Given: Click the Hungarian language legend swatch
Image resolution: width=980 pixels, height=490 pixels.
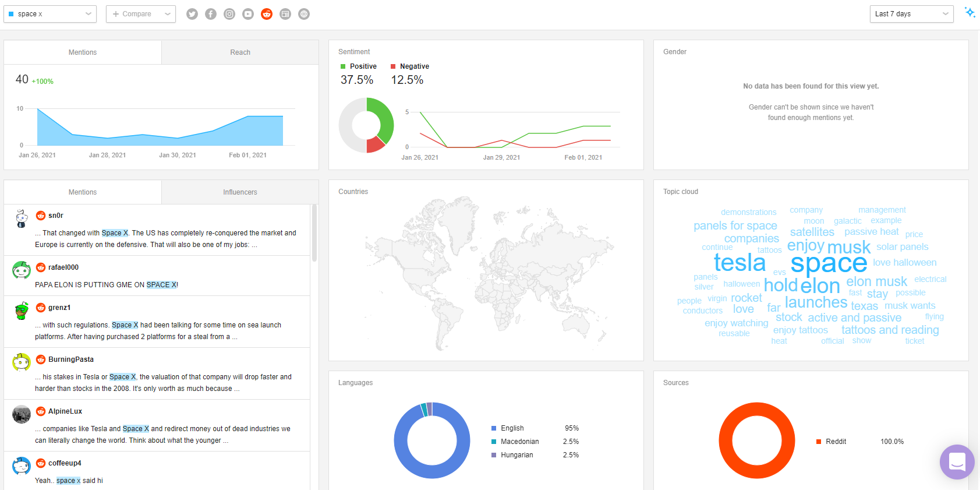Looking at the screenshot, I should pyautogui.click(x=494, y=455).
